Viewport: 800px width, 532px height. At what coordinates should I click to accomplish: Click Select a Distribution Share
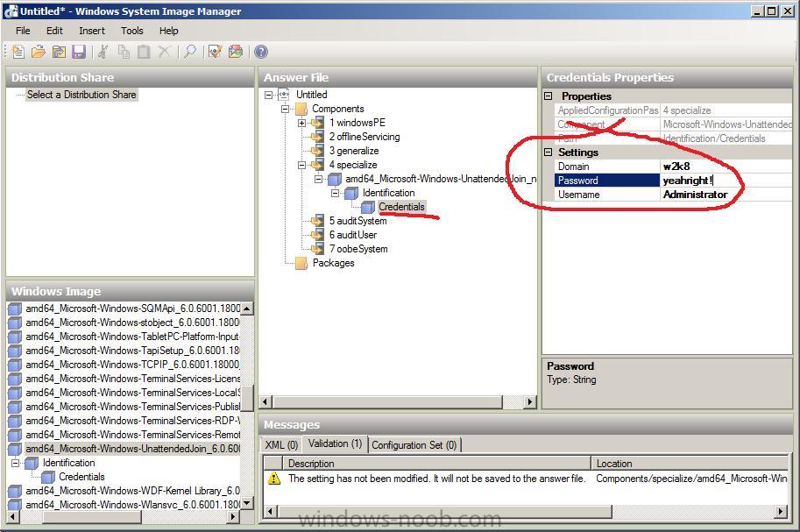pyautogui.click(x=81, y=95)
